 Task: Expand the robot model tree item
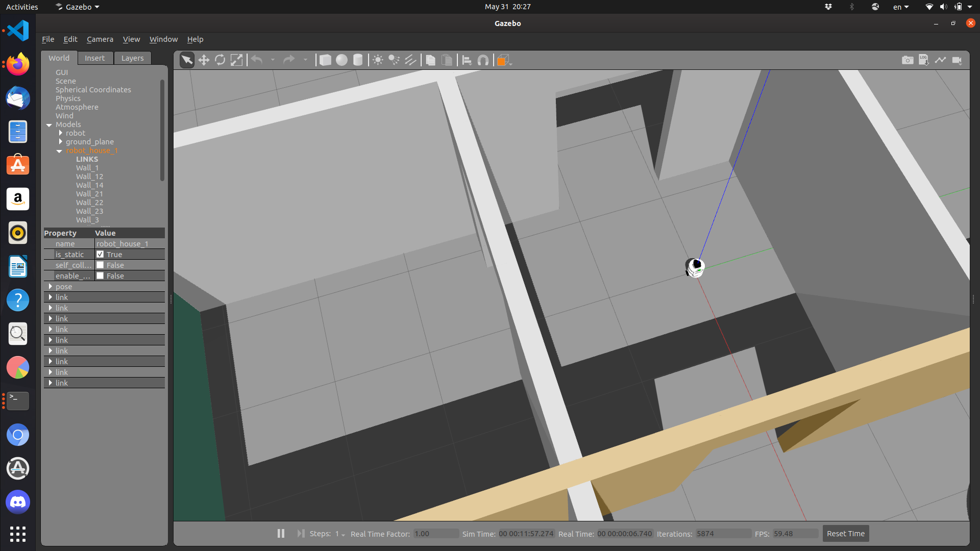click(x=61, y=133)
